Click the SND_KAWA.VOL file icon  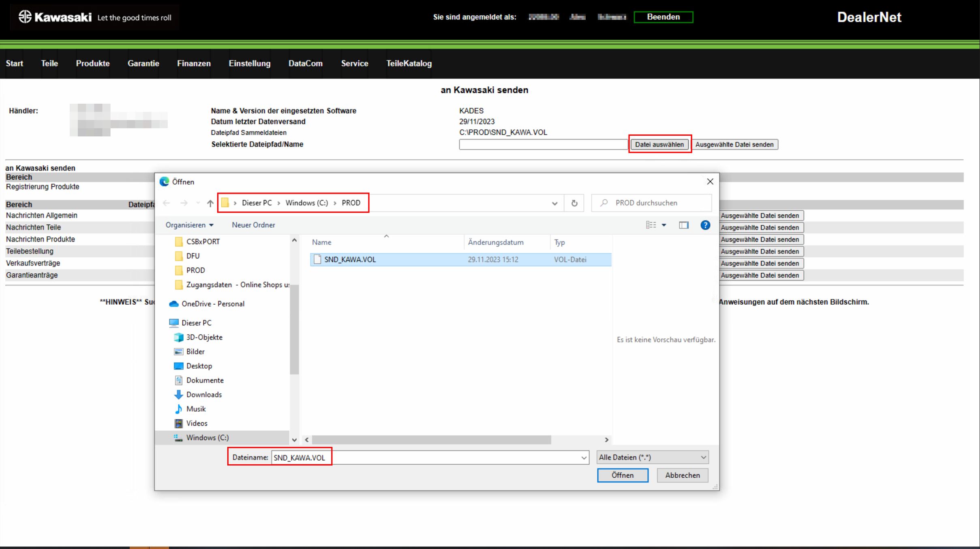click(317, 259)
